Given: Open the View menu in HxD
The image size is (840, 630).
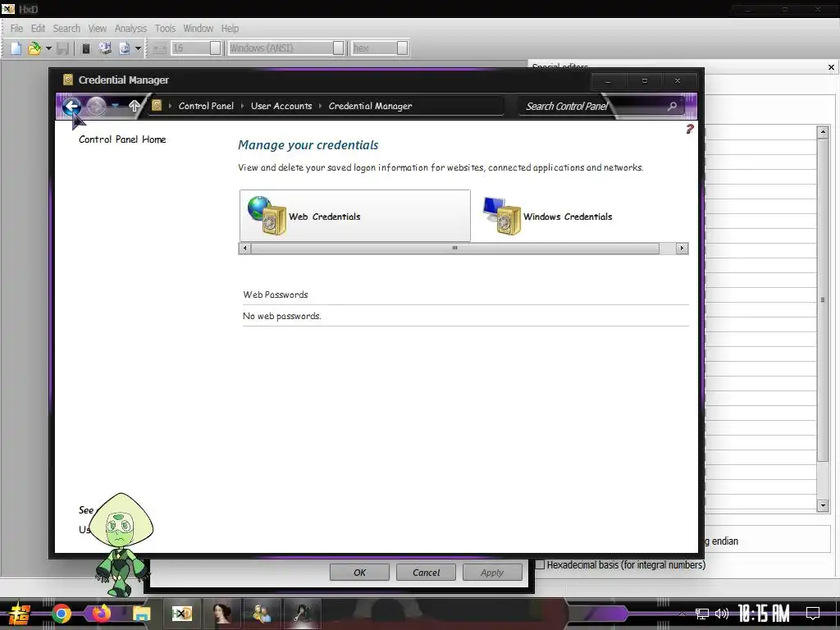Looking at the screenshot, I should tap(98, 29).
